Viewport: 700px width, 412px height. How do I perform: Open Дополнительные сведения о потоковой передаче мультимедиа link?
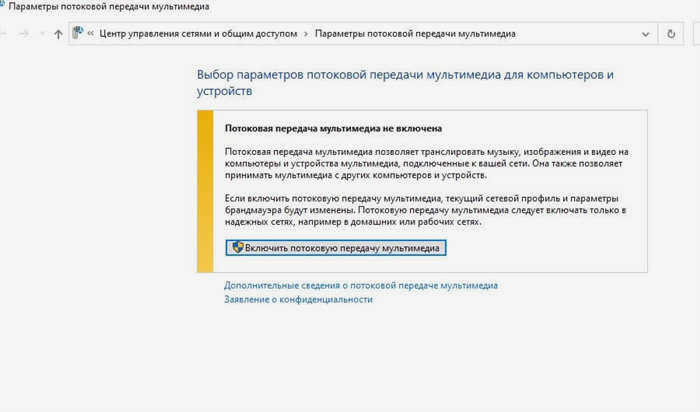(361, 285)
